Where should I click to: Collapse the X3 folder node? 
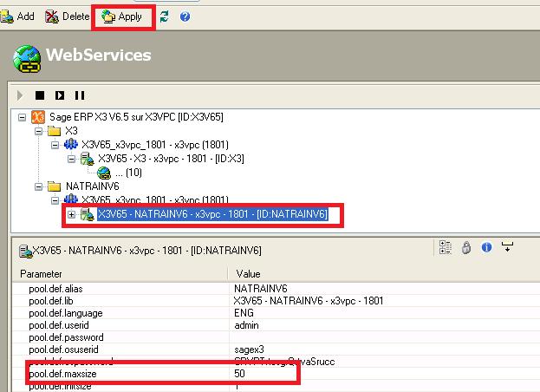38,131
